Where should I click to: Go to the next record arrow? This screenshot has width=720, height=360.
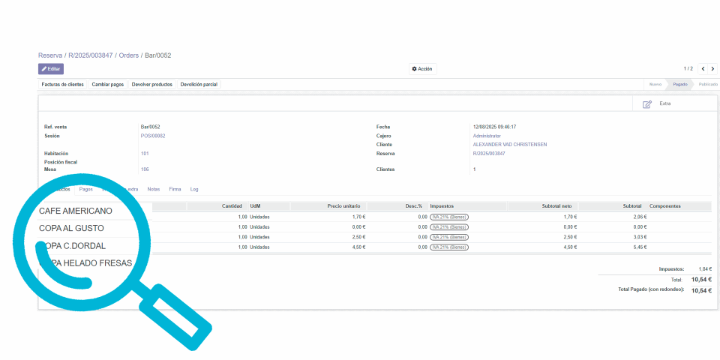(713, 69)
